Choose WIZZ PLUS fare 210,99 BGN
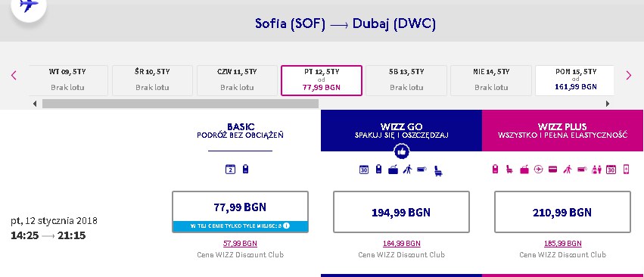The width and height of the screenshot is (644, 277). [563, 212]
